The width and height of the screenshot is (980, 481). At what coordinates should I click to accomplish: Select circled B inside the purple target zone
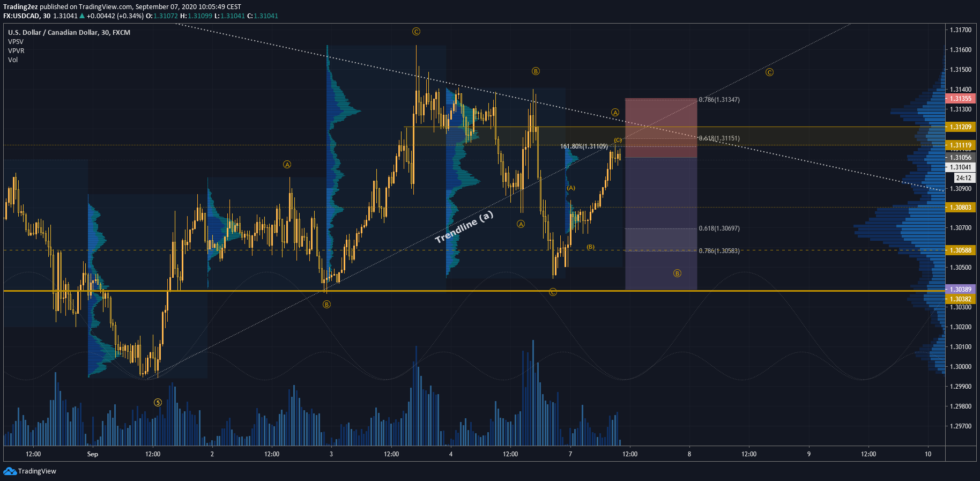pos(677,273)
